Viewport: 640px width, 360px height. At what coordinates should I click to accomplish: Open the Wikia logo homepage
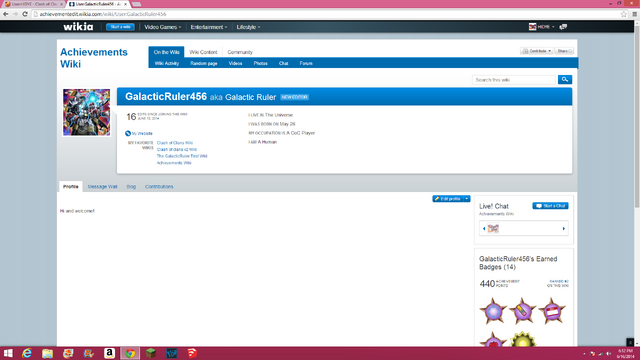click(78, 27)
